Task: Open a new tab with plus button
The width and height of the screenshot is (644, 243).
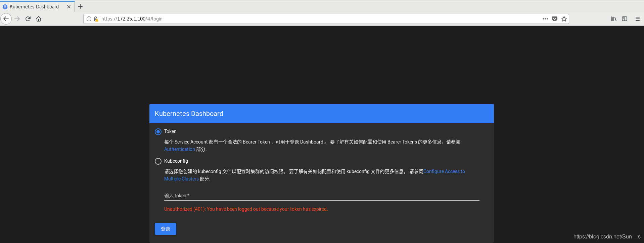Action: pos(80,6)
